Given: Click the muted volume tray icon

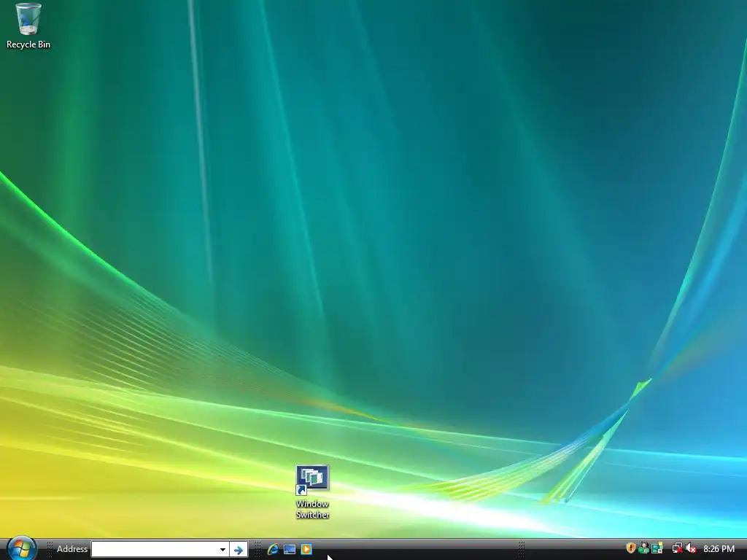Looking at the screenshot, I should [691, 548].
